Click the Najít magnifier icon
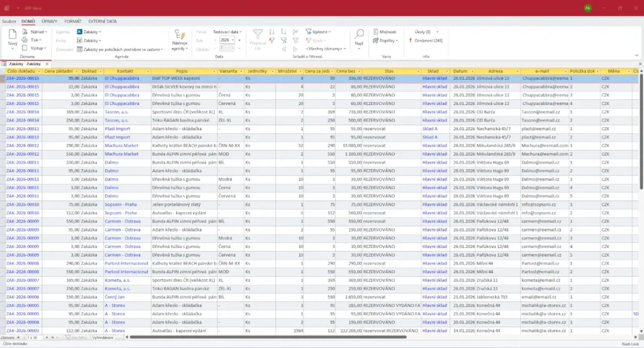Viewport: 644px width, 348px height. (x=358, y=35)
